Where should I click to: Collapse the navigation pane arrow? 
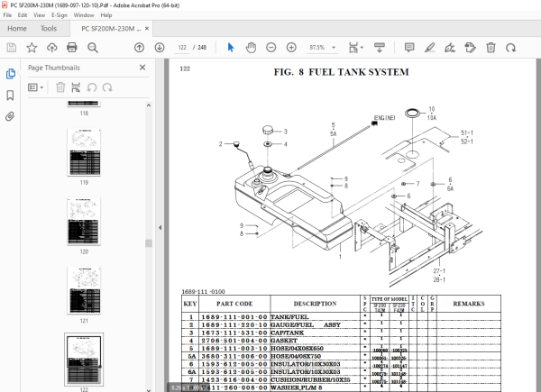click(x=160, y=228)
